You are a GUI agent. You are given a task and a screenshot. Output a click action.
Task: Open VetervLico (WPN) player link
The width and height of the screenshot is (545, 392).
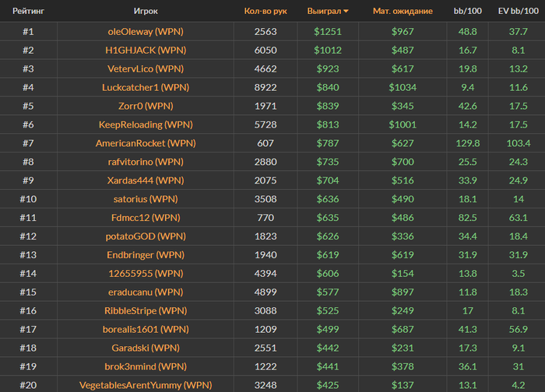[x=146, y=68]
